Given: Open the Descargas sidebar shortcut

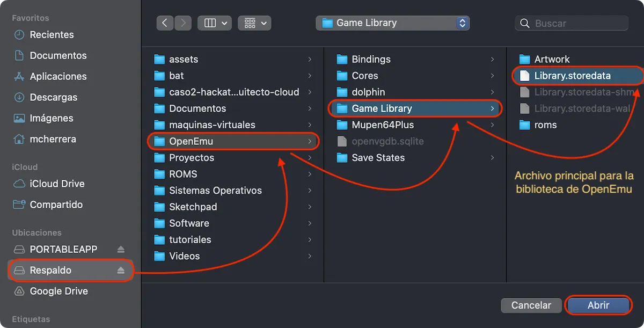Looking at the screenshot, I should [x=55, y=97].
